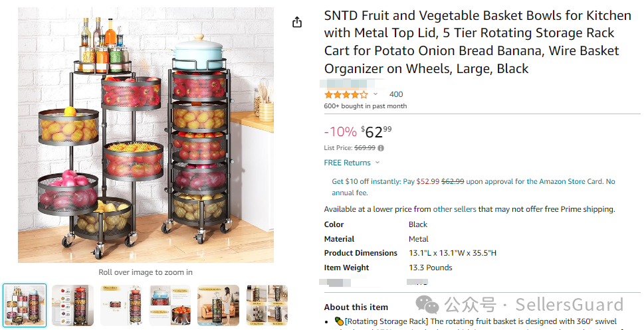Select the first, highlighted product thumbnail
Viewport: 644px width, 330px height.
tap(25, 305)
